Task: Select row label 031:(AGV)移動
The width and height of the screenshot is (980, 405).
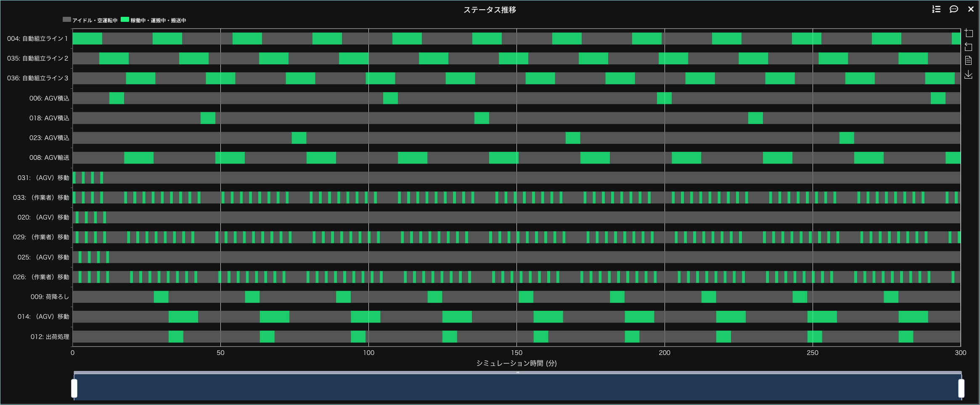Action: [43, 178]
